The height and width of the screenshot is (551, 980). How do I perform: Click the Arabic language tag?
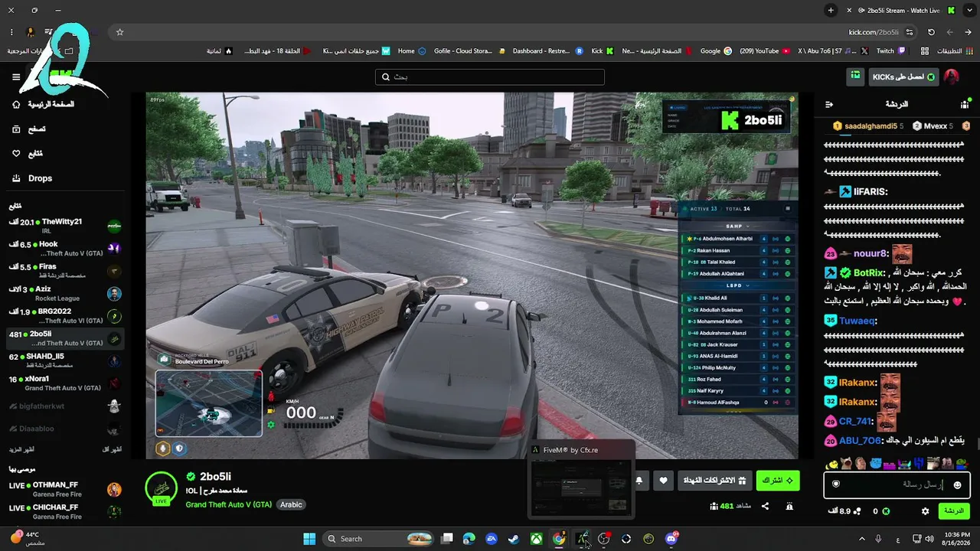pos(291,504)
